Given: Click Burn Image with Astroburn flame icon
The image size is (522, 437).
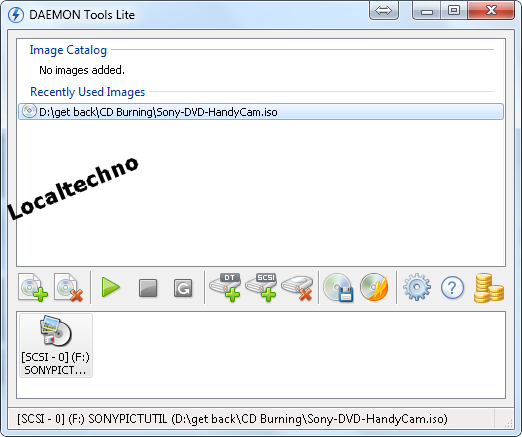Looking at the screenshot, I should point(374,287).
